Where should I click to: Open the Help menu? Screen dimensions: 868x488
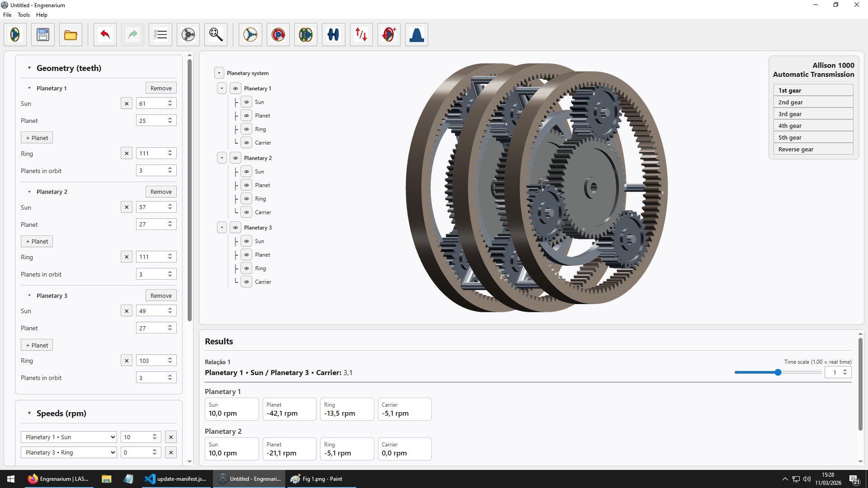[x=42, y=15]
